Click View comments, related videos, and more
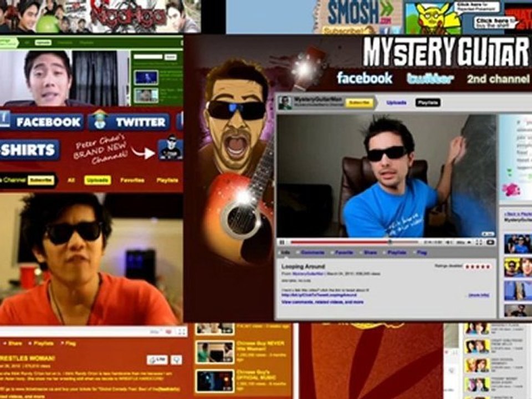Viewport: 532px width, 399px height. [x=323, y=301]
